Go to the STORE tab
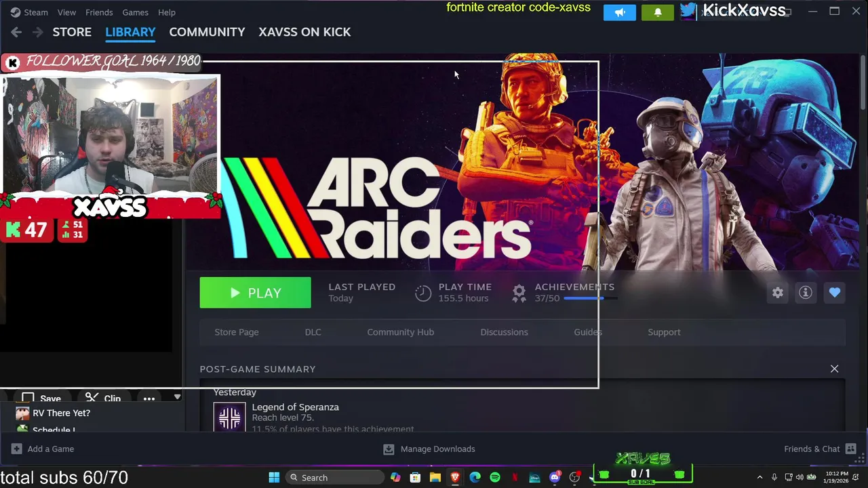 [72, 32]
